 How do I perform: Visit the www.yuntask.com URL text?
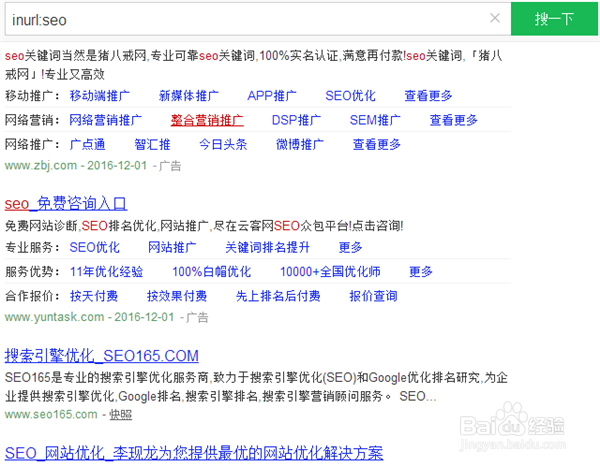54,317
